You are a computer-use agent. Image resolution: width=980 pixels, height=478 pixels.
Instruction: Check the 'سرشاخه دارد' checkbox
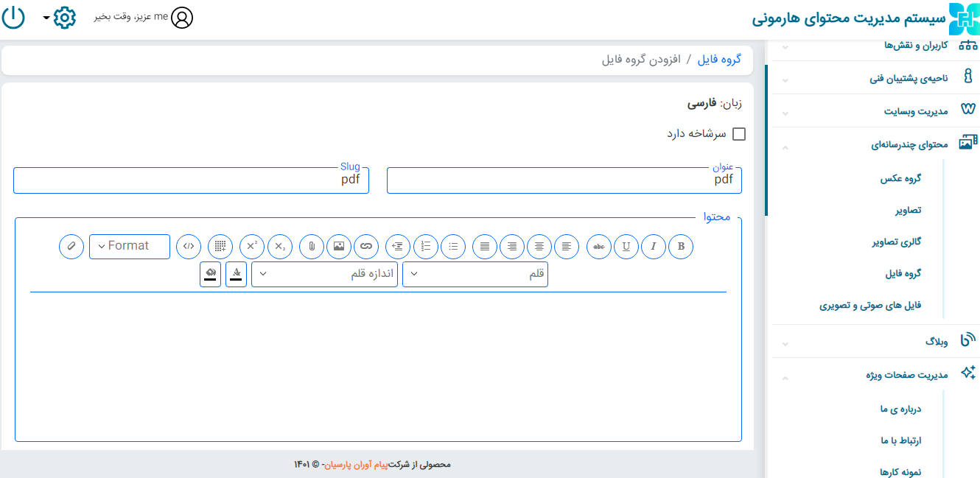tap(738, 134)
